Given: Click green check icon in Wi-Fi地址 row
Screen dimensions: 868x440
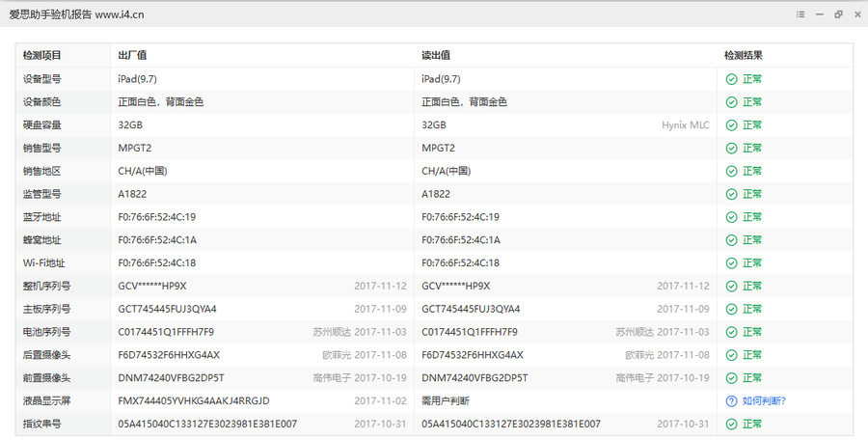Looking at the screenshot, I should tap(731, 263).
